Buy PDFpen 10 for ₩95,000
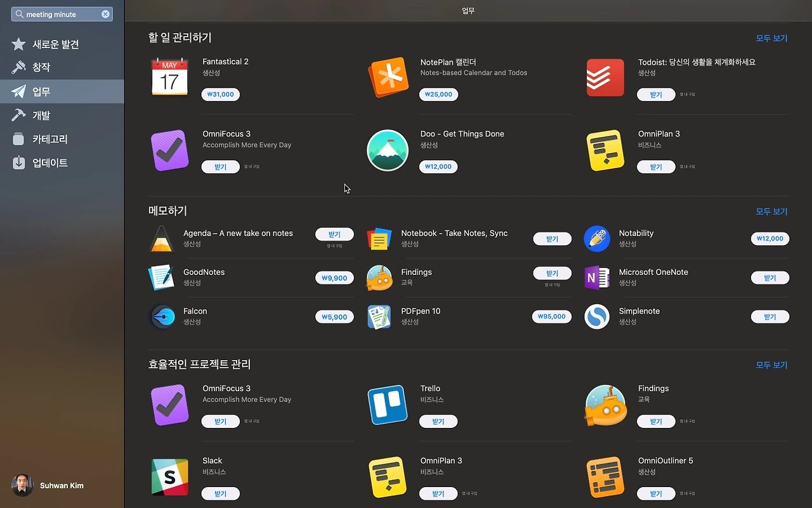 click(552, 317)
